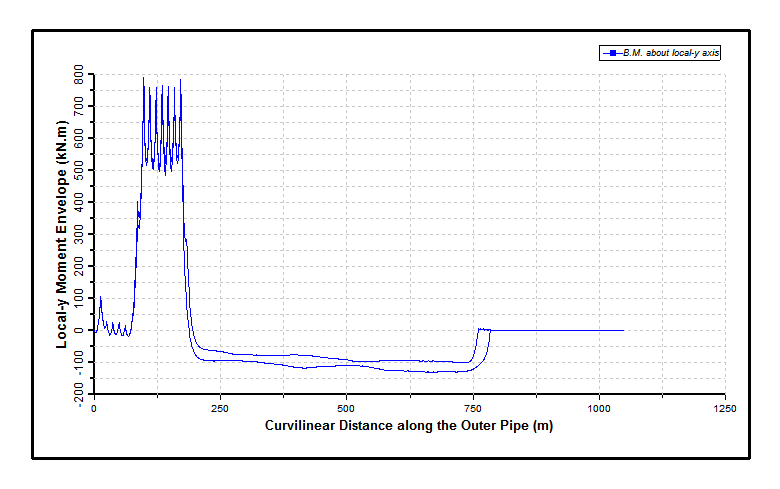Click the legend's blue line marker

pos(609,53)
